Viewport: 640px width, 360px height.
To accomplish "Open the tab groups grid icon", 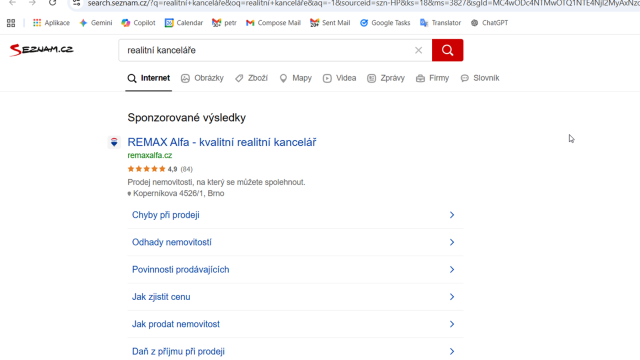I will tap(11, 23).
